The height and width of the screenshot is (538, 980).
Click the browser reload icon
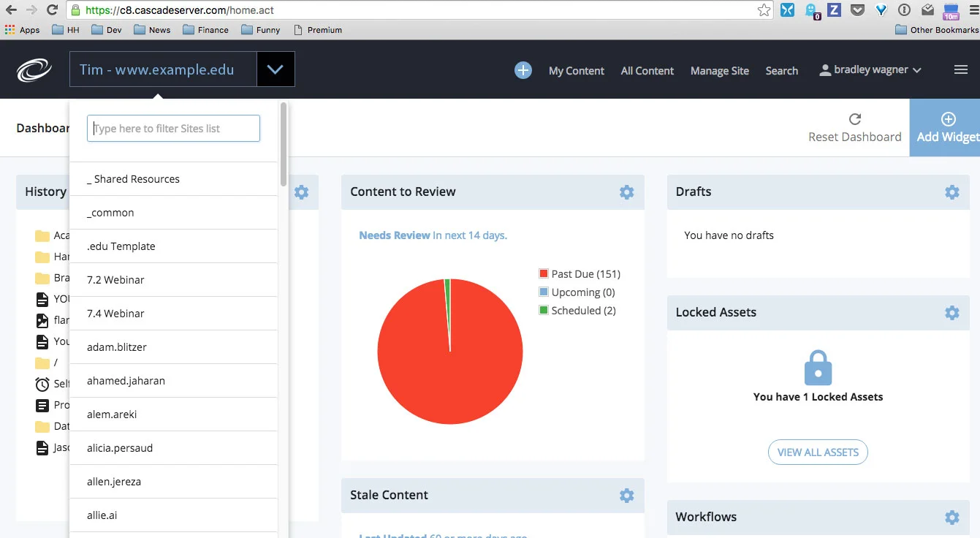[x=52, y=10]
